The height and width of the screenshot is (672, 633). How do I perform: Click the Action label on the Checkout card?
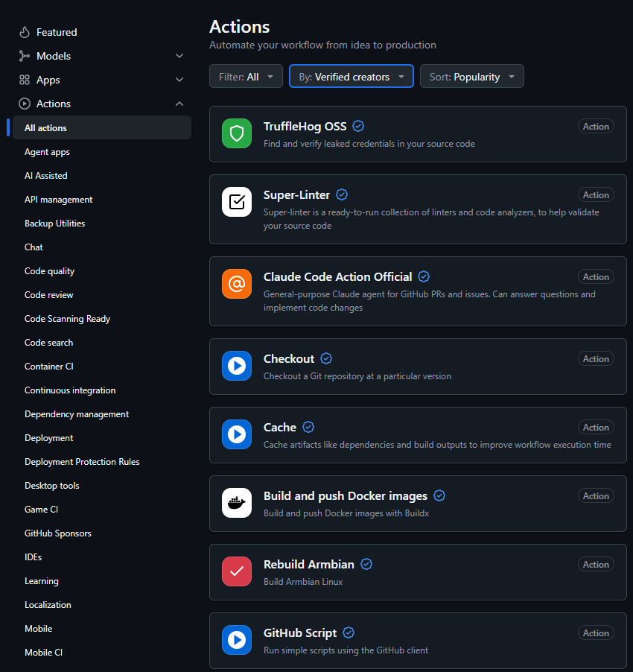pos(596,358)
